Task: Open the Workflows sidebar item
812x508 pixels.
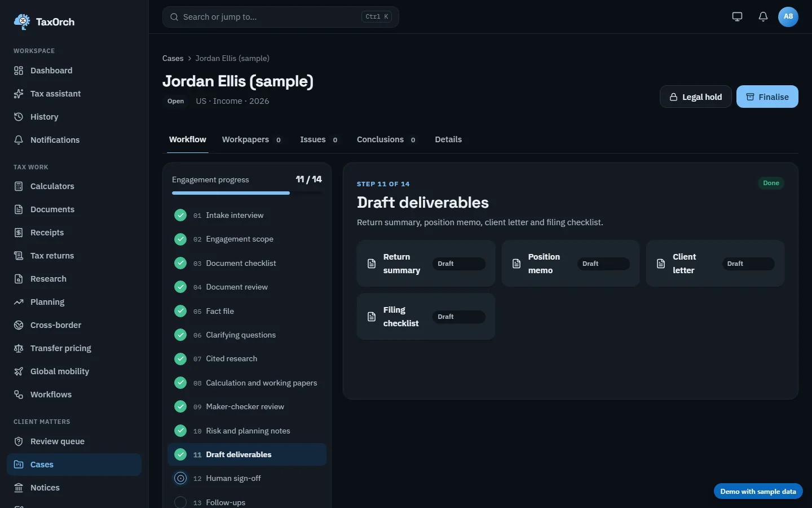Action: click(x=74, y=395)
